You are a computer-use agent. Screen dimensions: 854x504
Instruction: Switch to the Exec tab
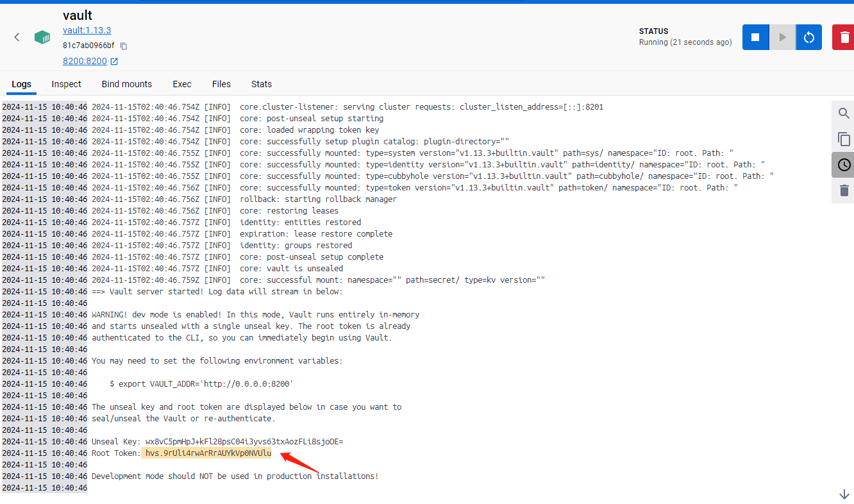pos(182,84)
